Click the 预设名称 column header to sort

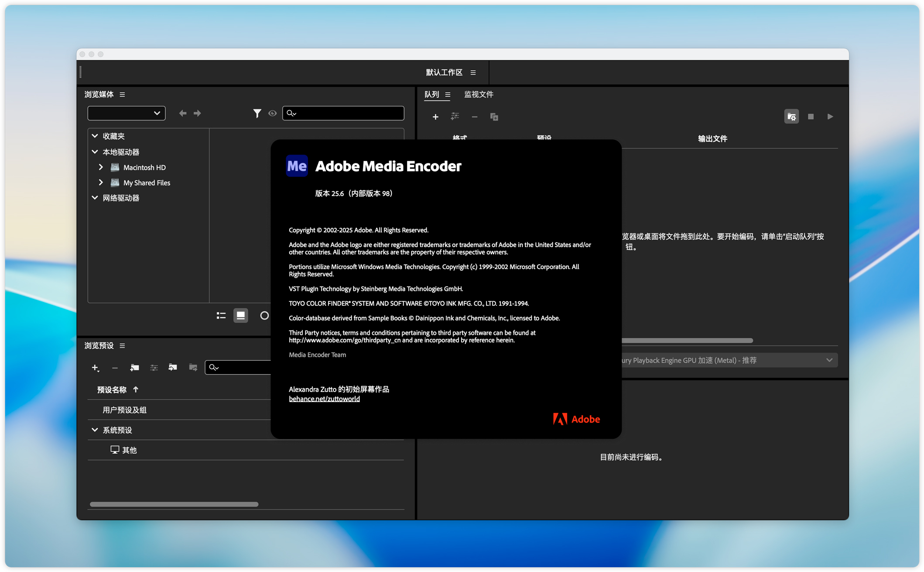coord(112,389)
